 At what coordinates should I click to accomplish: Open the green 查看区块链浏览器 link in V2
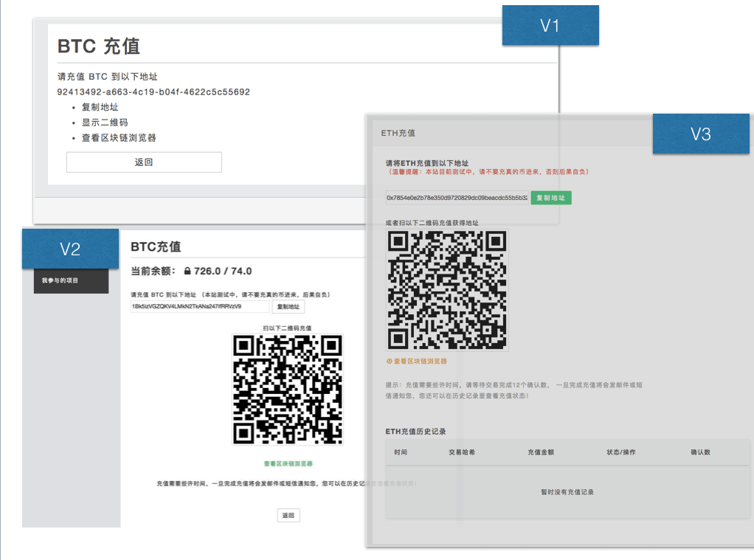point(288,464)
